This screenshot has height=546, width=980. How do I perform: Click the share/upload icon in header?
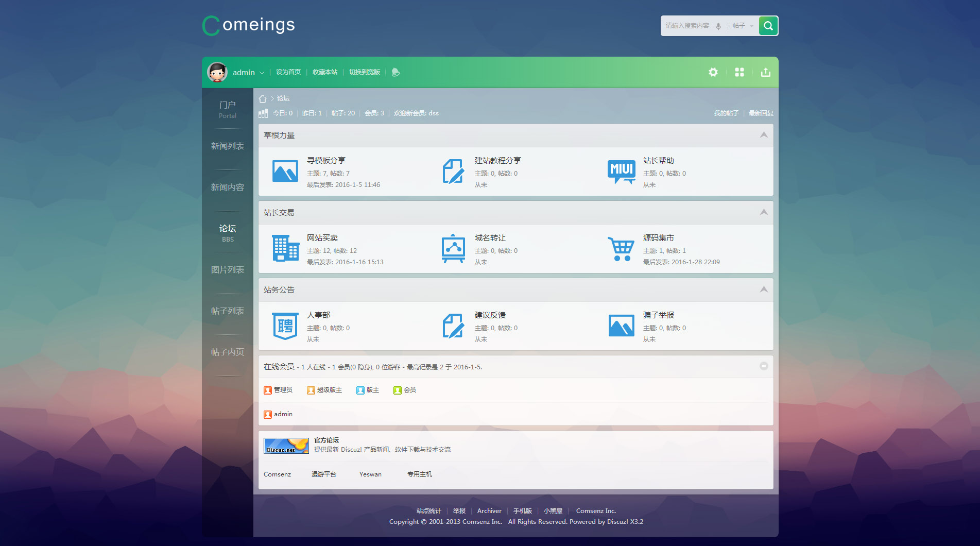(765, 72)
